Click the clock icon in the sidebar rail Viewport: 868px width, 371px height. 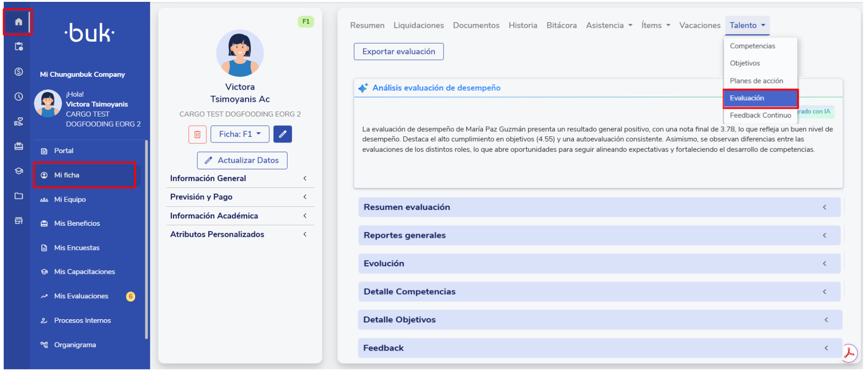pyautogui.click(x=19, y=97)
